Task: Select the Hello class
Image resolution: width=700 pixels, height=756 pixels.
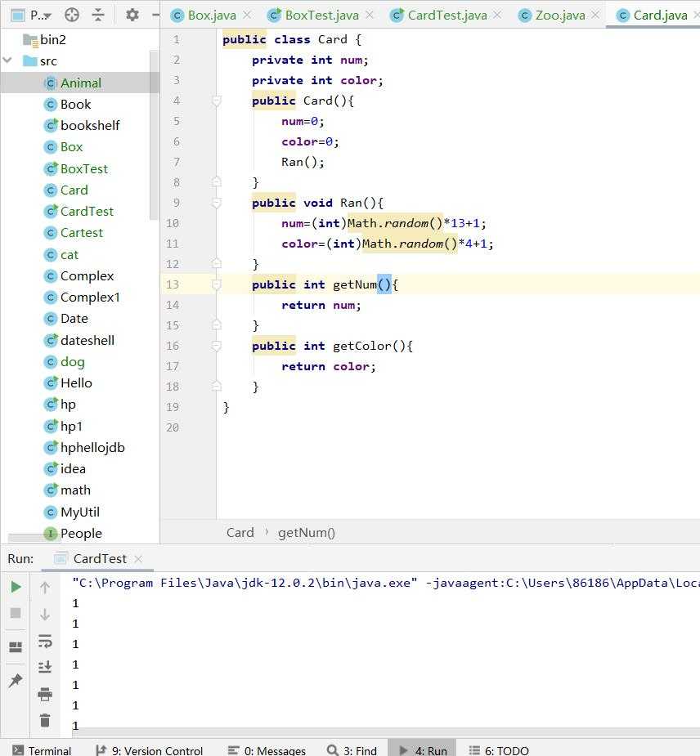Action: pos(68,382)
